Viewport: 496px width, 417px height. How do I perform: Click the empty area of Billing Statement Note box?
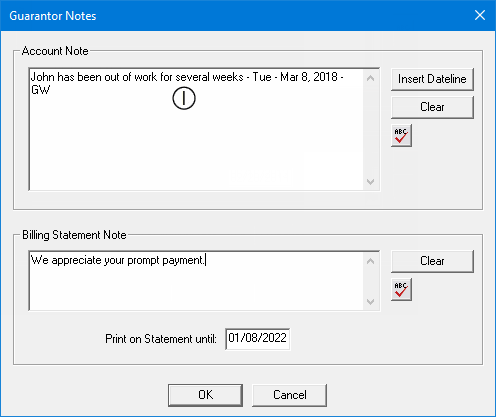click(196, 288)
